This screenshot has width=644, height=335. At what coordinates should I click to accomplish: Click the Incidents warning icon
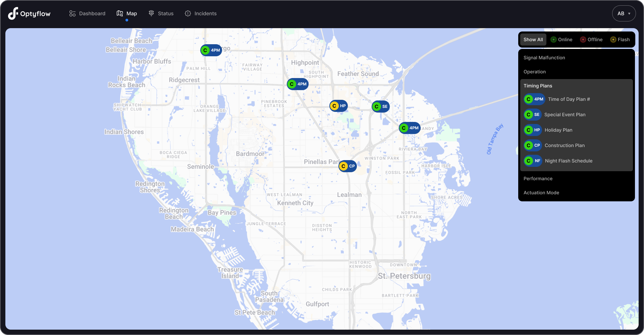click(188, 13)
